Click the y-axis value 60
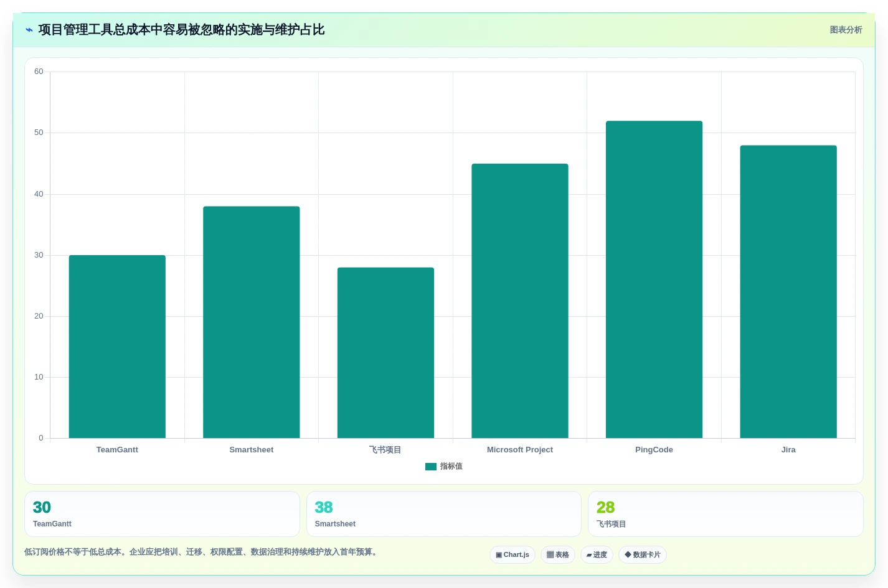This screenshot has width=888, height=588. click(x=39, y=72)
